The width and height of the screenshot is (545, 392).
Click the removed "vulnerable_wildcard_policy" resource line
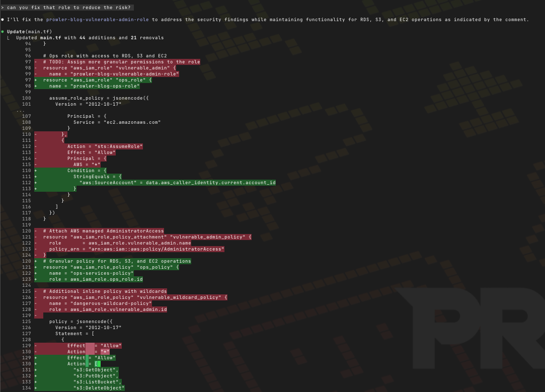pos(135,297)
